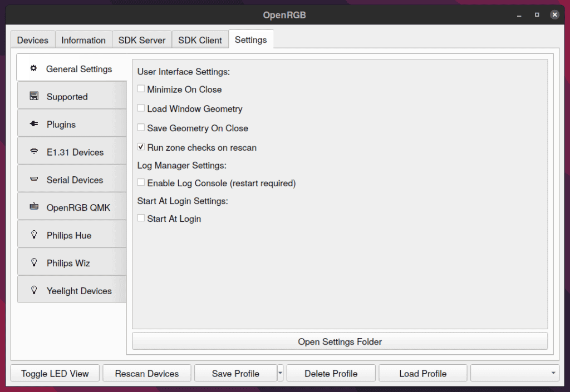Click the E1.31 Devices network icon
This screenshot has height=392, width=570.
pos(34,151)
